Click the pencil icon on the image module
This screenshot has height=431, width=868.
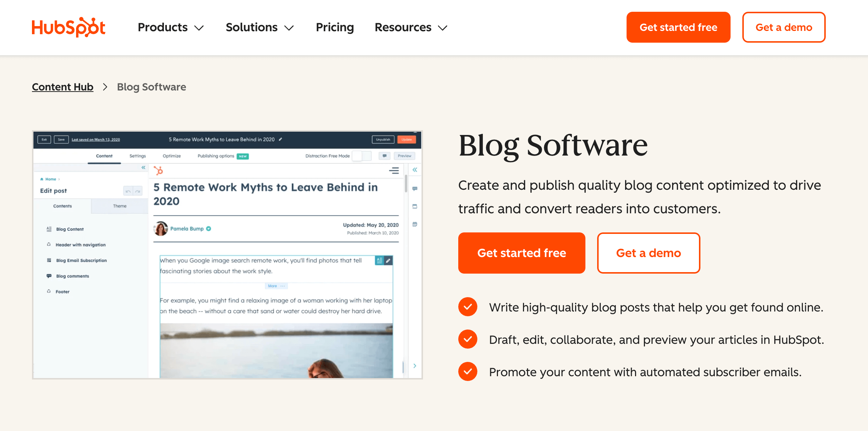pyautogui.click(x=388, y=260)
